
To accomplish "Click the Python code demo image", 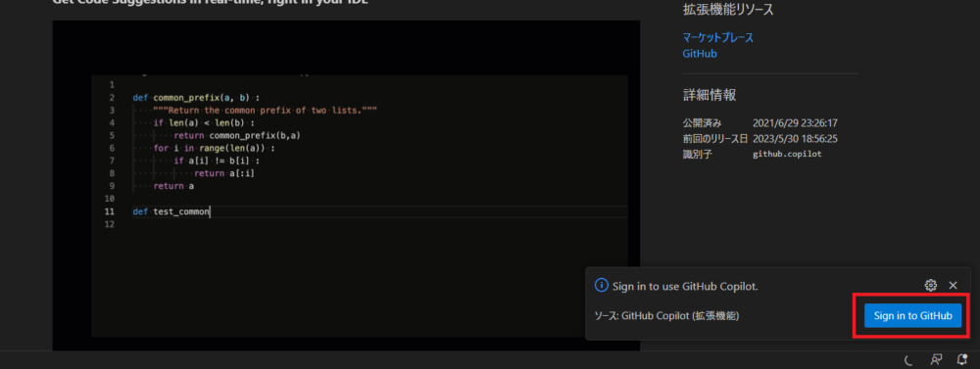I will 346,185.
